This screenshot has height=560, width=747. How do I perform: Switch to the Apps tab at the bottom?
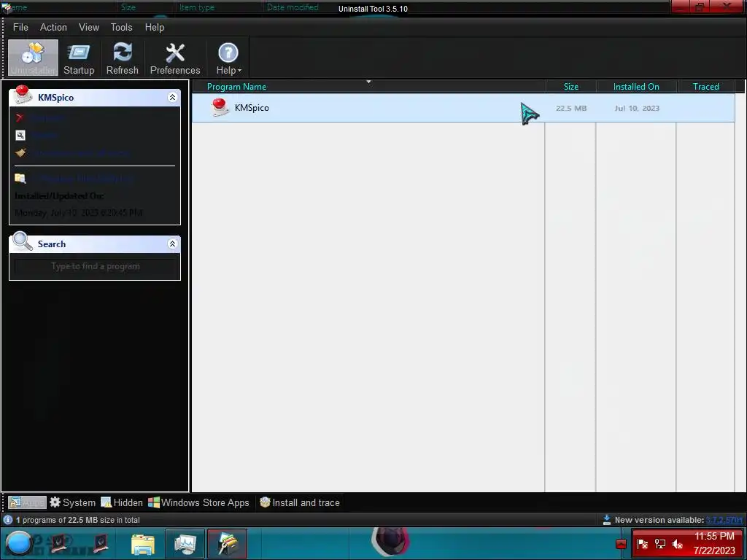(27, 502)
